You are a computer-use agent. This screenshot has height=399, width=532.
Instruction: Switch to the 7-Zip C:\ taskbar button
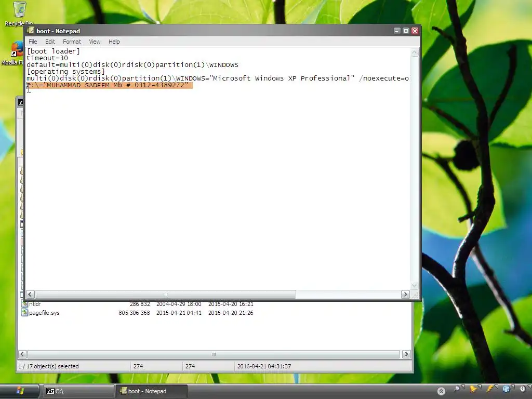click(x=78, y=392)
